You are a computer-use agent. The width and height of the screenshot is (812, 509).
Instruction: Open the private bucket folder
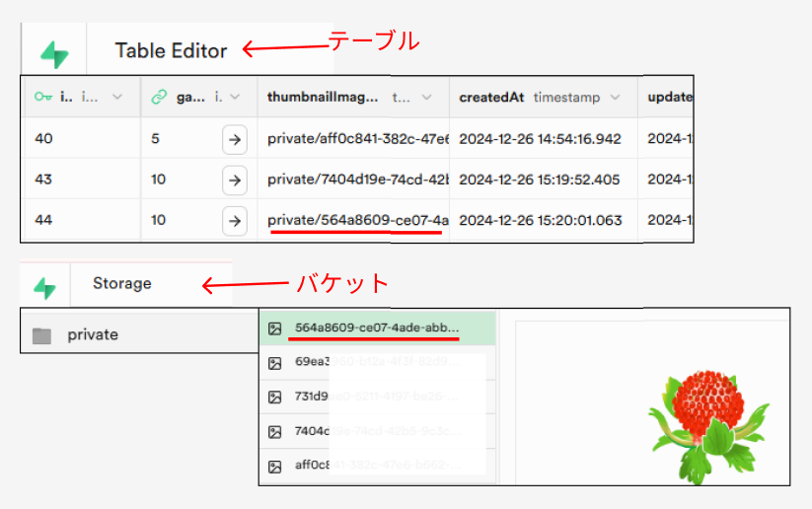[x=92, y=335]
